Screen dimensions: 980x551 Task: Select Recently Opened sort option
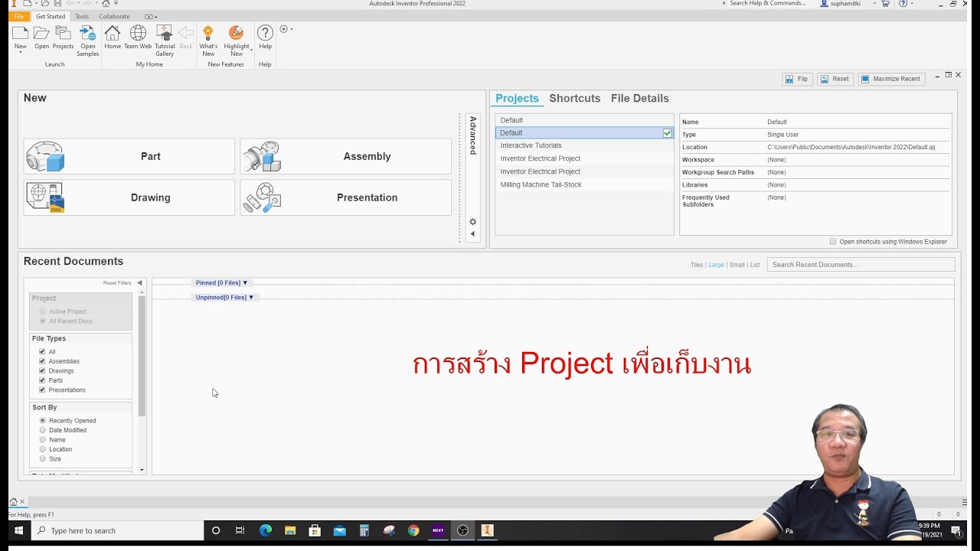(43, 421)
